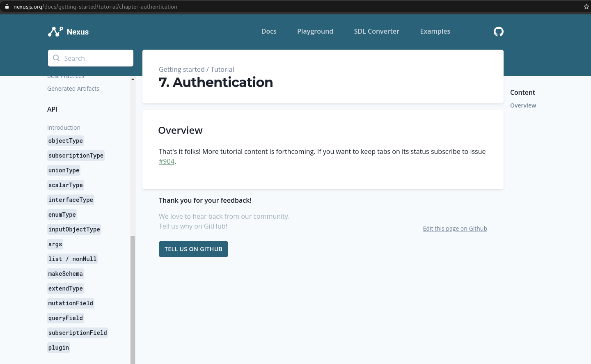Screen dimensions: 591x364
Task: Click the 'Thank you for your feedback!' text
Action: point(205,200)
